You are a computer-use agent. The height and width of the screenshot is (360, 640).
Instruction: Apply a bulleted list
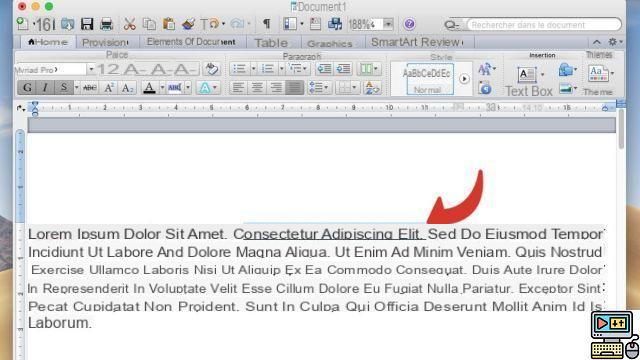(x=240, y=69)
